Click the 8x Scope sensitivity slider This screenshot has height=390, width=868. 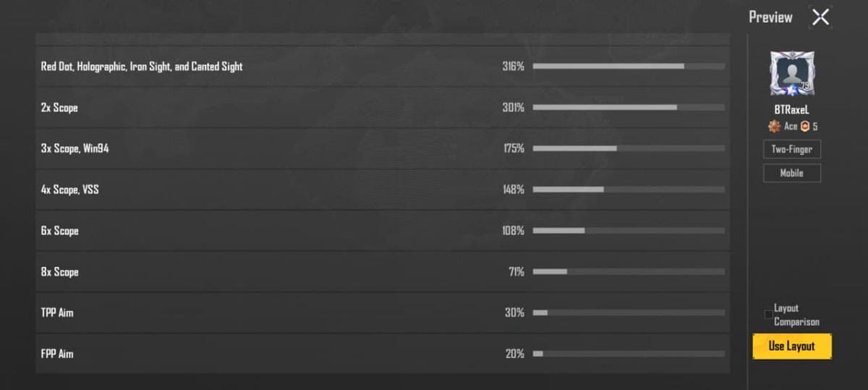point(628,272)
